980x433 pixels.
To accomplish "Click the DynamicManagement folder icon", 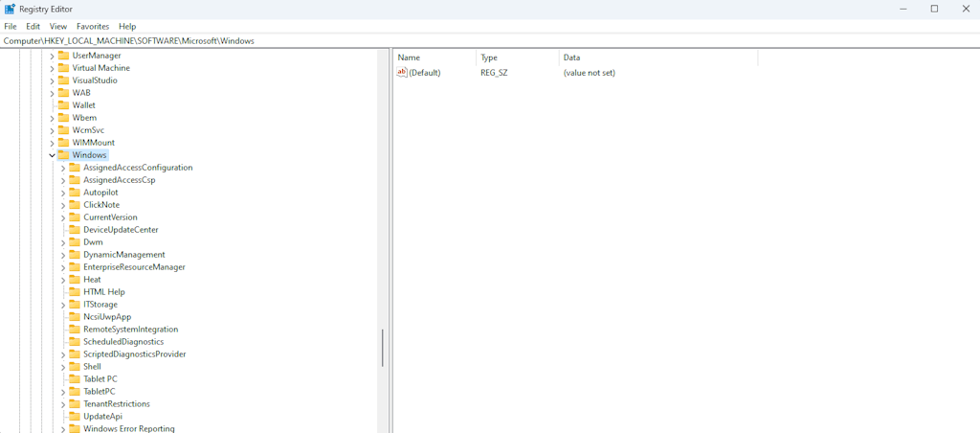I will pyautogui.click(x=75, y=254).
